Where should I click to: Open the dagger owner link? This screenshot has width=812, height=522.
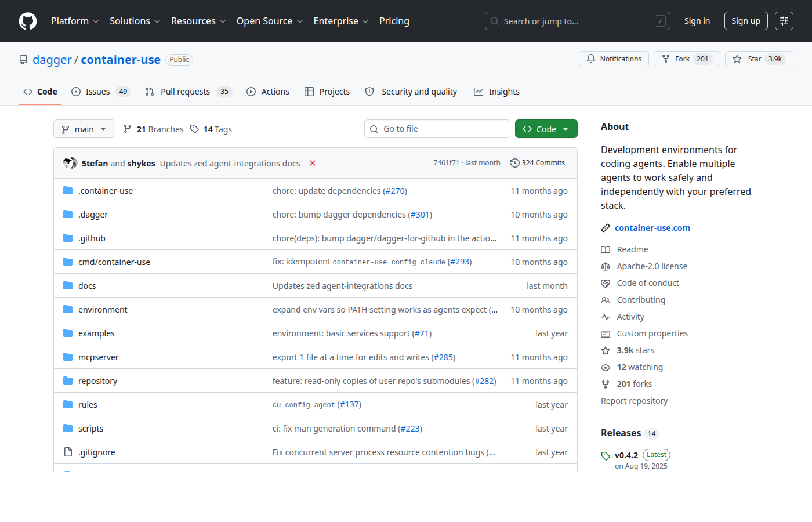coord(52,60)
